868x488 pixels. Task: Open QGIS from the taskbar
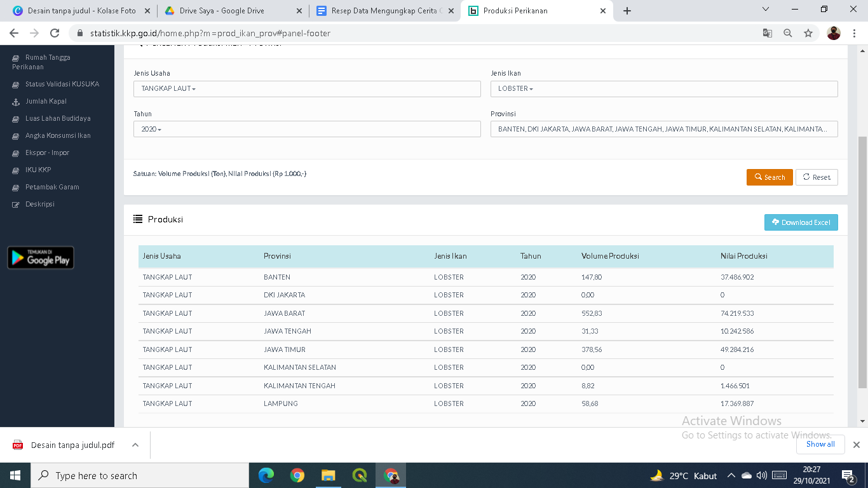point(360,475)
